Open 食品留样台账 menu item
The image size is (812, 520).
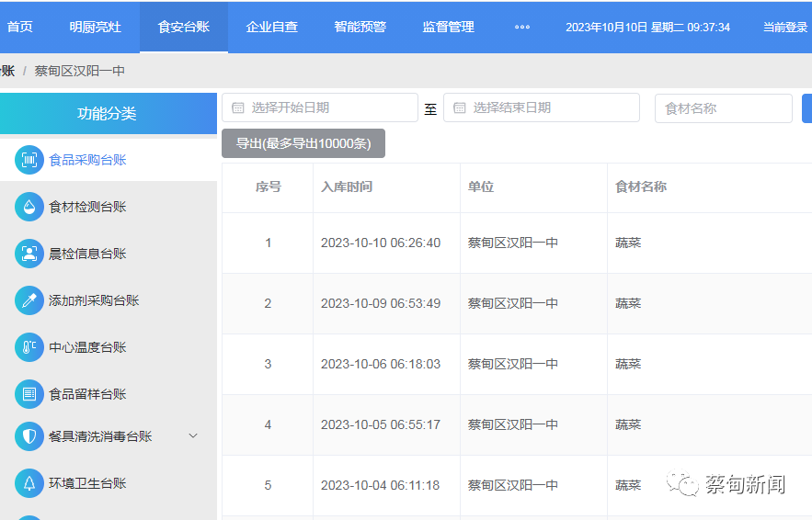click(x=109, y=394)
